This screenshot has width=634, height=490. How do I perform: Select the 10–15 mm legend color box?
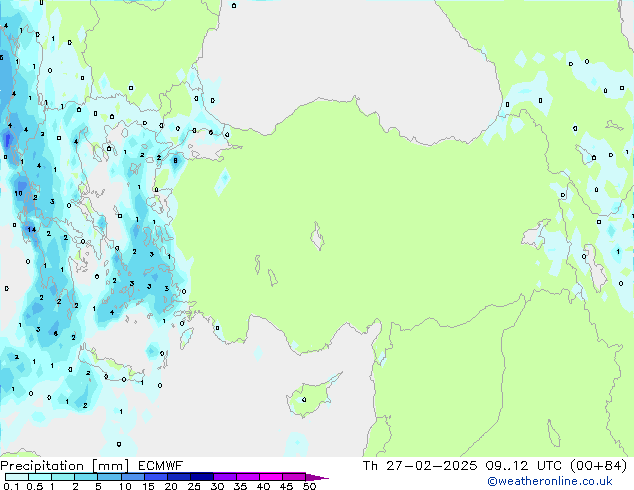pyautogui.click(x=132, y=477)
